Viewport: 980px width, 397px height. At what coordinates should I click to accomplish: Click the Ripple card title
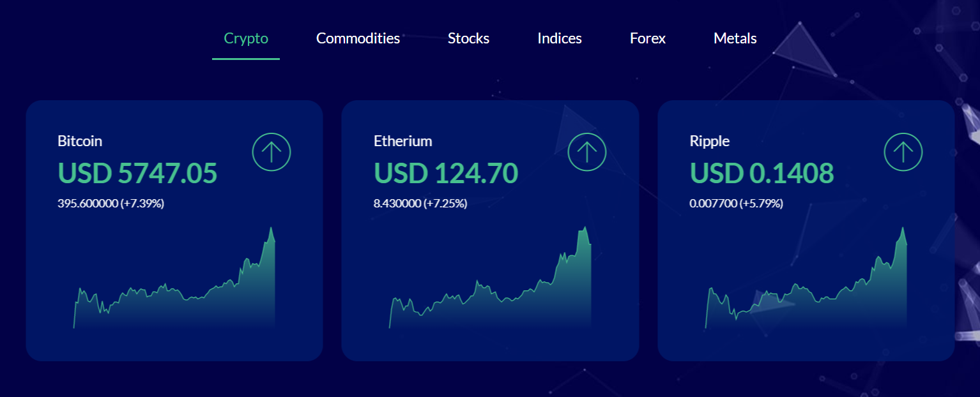[x=710, y=142]
